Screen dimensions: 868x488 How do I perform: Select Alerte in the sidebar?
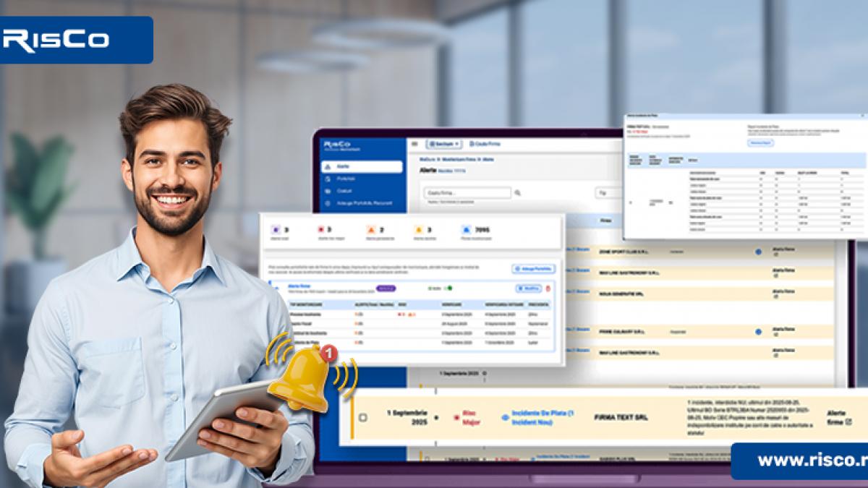[x=362, y=167]
